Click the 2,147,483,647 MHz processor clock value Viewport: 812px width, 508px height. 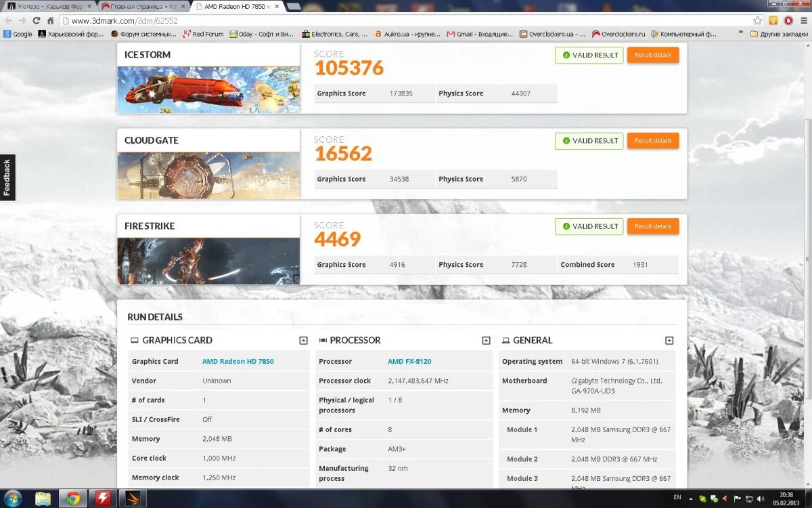click(418, 381)
